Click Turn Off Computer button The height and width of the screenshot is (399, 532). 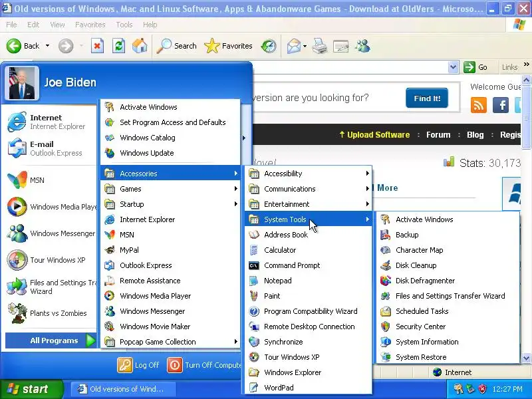[204, 365]
